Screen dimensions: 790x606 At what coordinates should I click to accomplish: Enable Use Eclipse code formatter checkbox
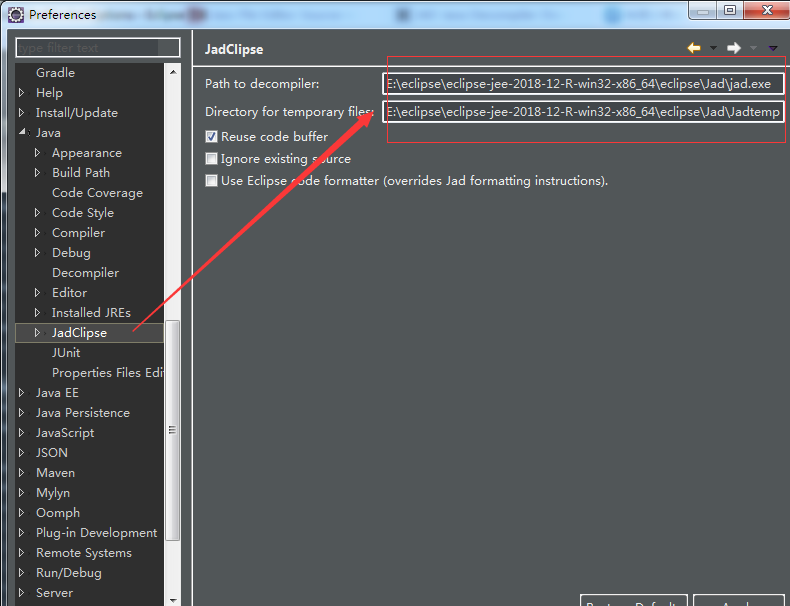[212, 180]
